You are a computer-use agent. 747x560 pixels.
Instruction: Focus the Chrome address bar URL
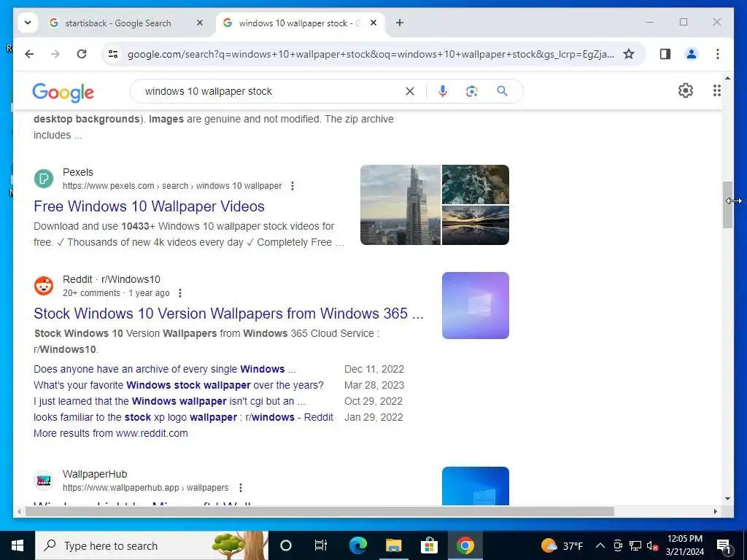pyautogui.click(x=371, y=54)
